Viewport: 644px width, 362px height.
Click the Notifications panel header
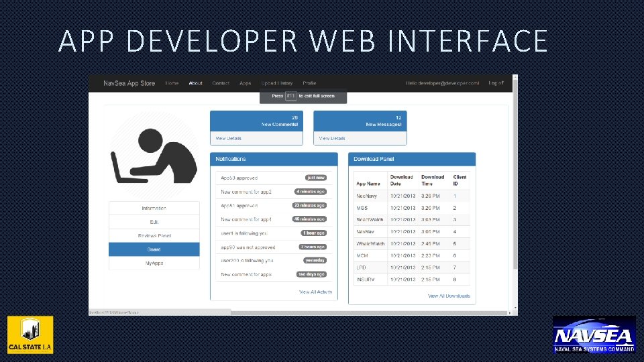coord(274,160)
